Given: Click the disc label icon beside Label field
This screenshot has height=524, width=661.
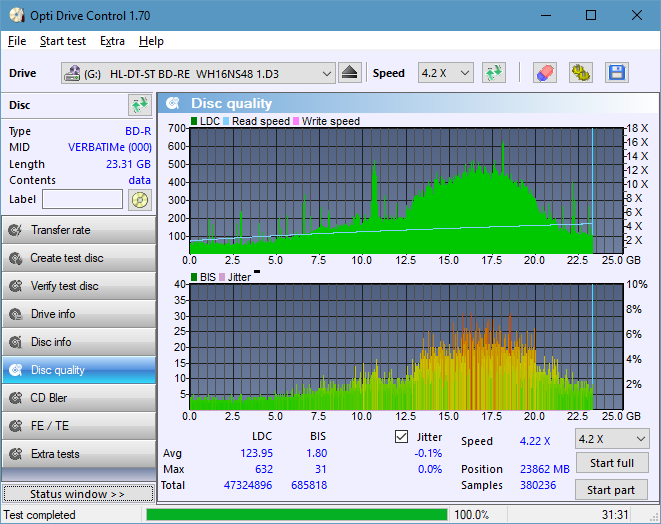Looking at the screenshot, I should coord(140,200).
